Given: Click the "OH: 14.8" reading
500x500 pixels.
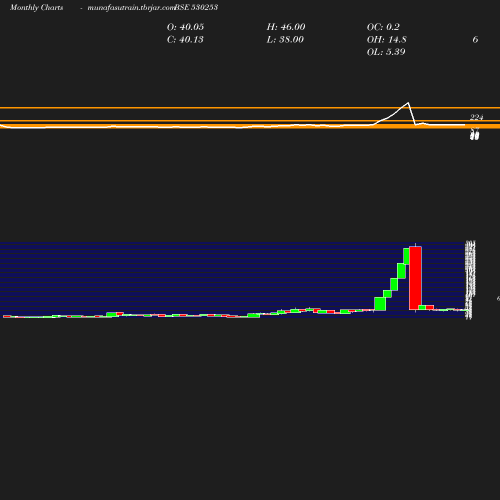Looking at the screenshot, I should (x=387, y=40).
